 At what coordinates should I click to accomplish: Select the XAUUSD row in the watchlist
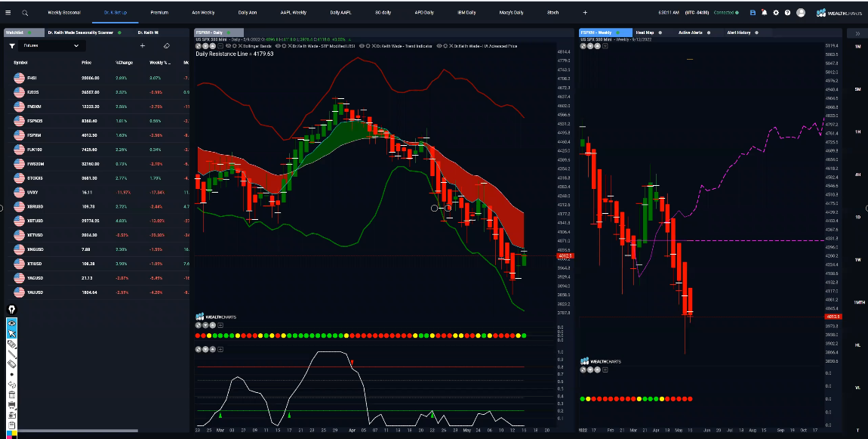click(97, 292)
